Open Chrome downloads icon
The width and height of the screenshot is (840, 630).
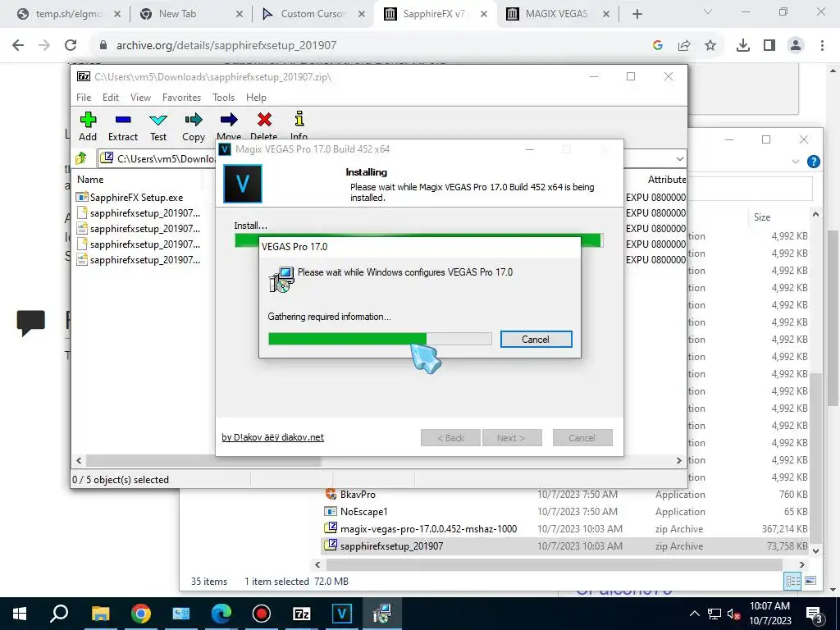743,45
